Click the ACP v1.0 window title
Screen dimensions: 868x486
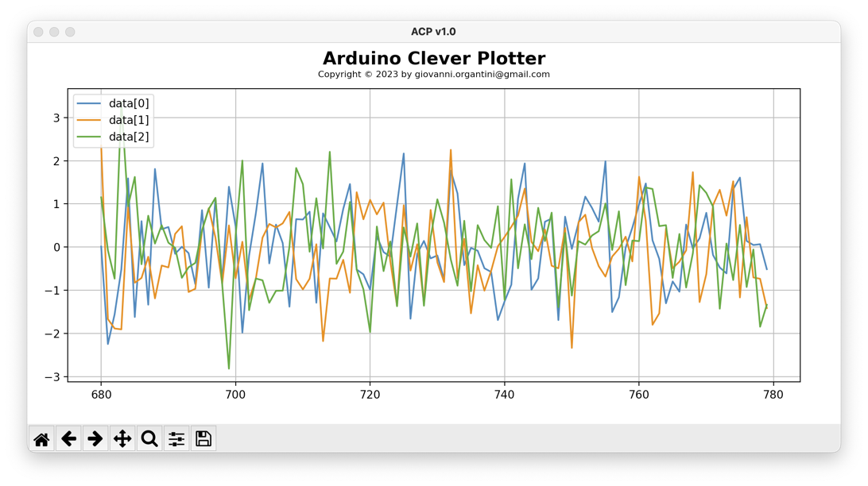click(433, 32)
